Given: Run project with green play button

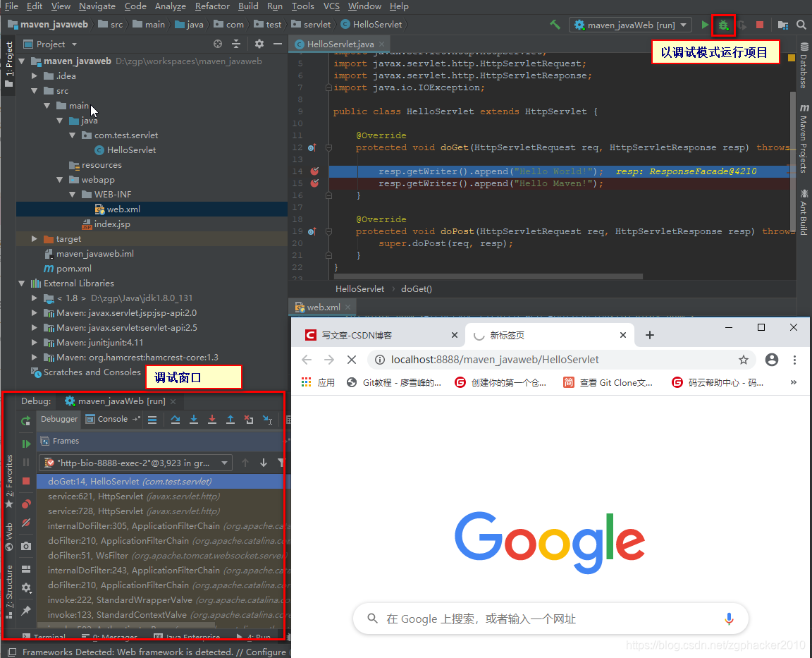Looking at the screenshot, I should coord(705,25).
